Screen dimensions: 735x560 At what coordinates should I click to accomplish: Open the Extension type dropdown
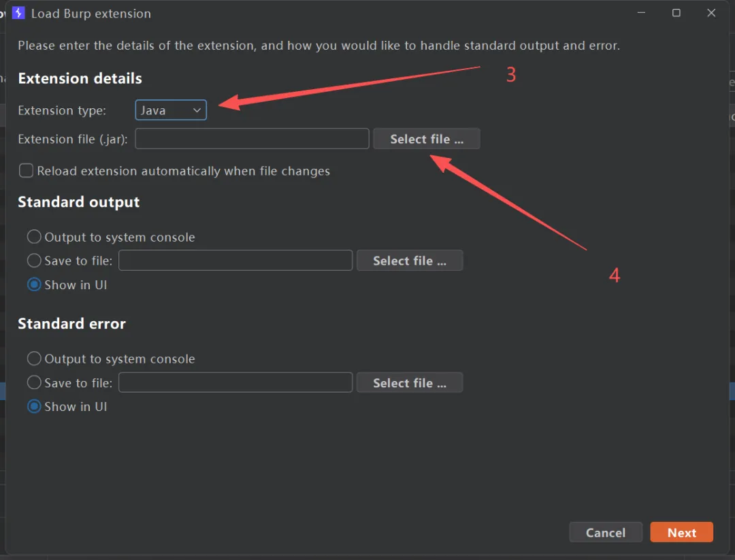click(x=171, y=110)
